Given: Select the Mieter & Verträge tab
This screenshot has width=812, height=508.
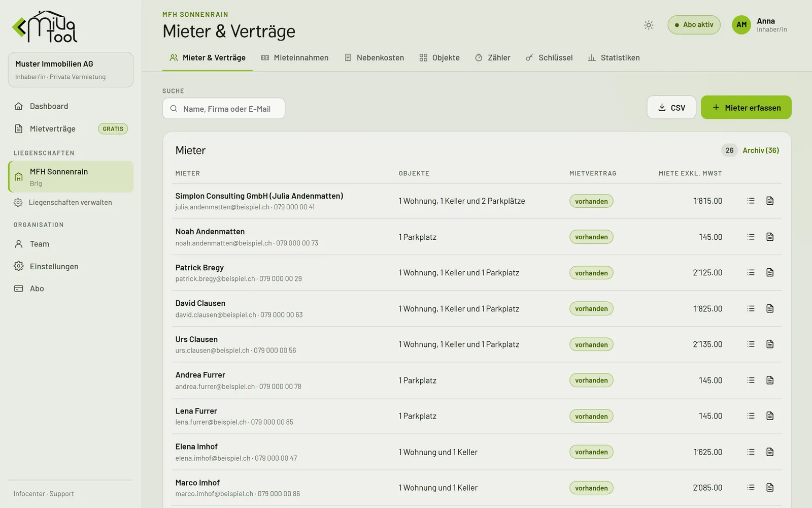Looking at the screenshot, I should coord(208,58).
